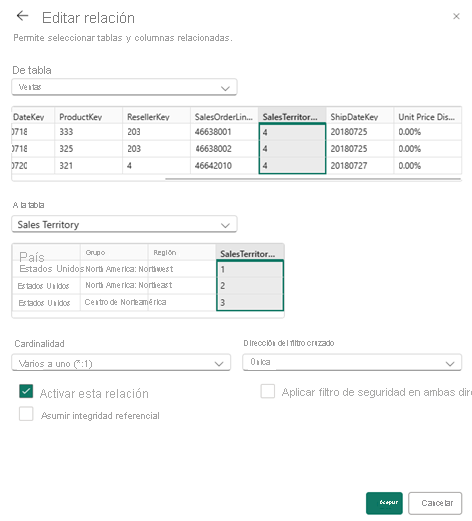Click cell value 321 in ProductKey column

[88, 165]
